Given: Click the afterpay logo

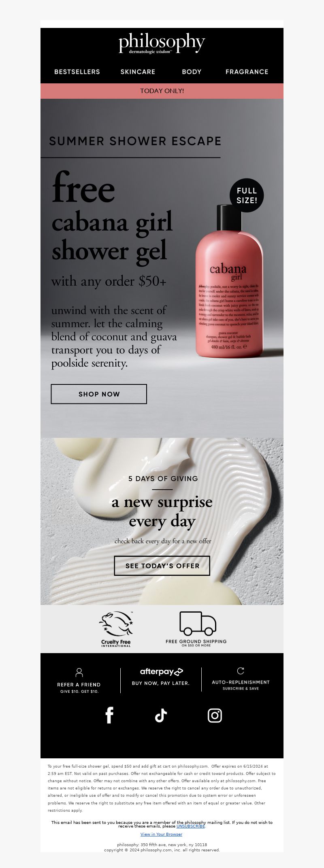Looking at the screenshot, I should [x=162, y=672].
